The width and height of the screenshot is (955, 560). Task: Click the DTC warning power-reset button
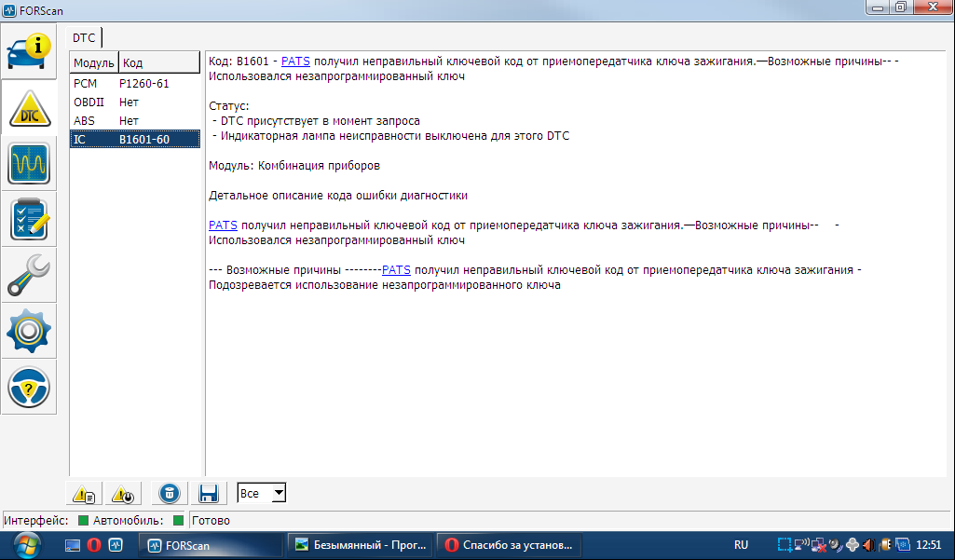[123, 494]
